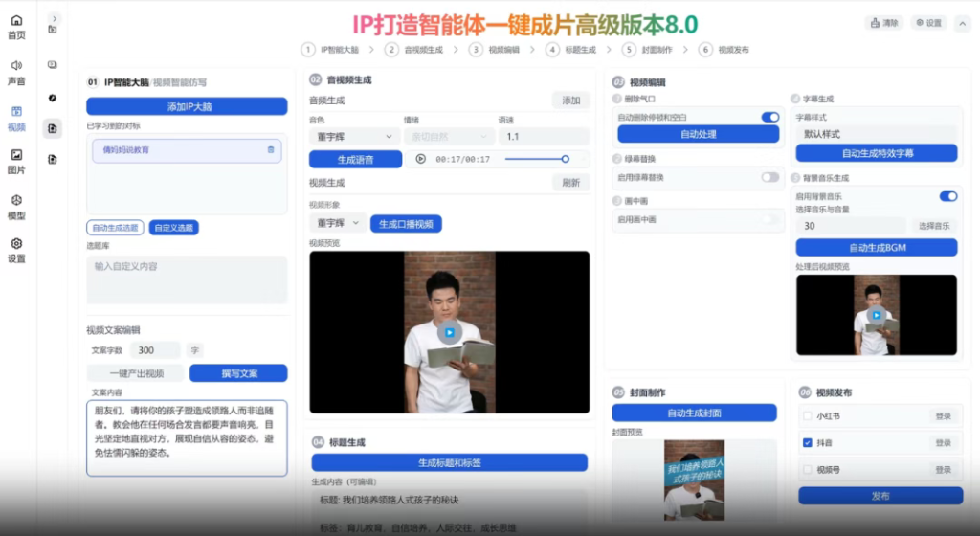The image size is (980, 536).
Task: Click the 生成标题和标签 button
Action: click(x=450, y=463)
